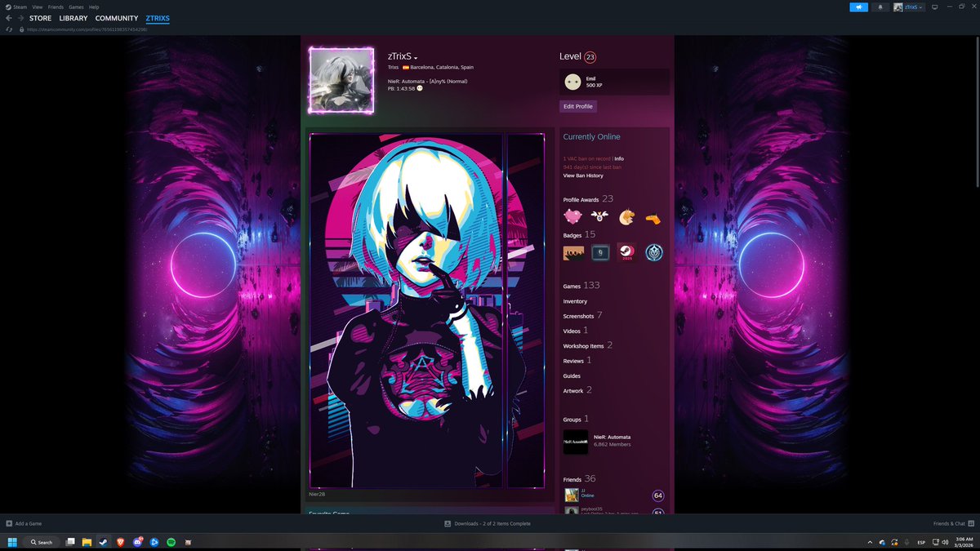This screenshot has width=980, height=551.
Task: Click the ESP language indicator
Action: pos(921,542)
